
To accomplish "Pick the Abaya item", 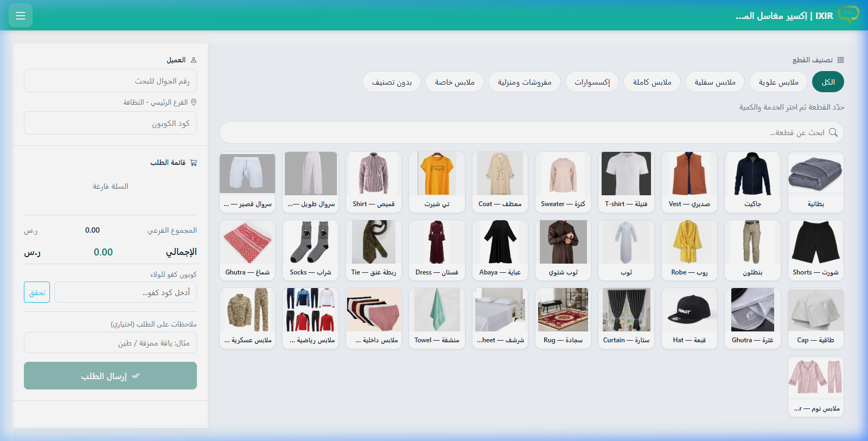I will click(500, 250).
